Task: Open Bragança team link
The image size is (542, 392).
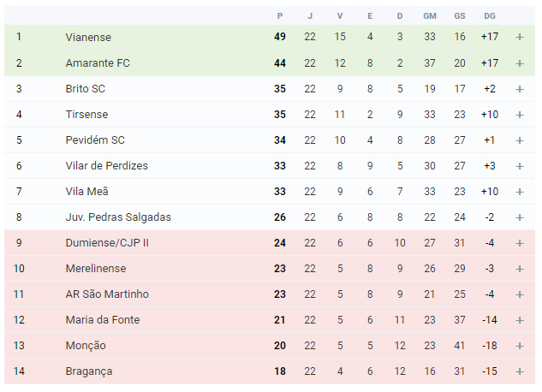Action: (89, 371)
